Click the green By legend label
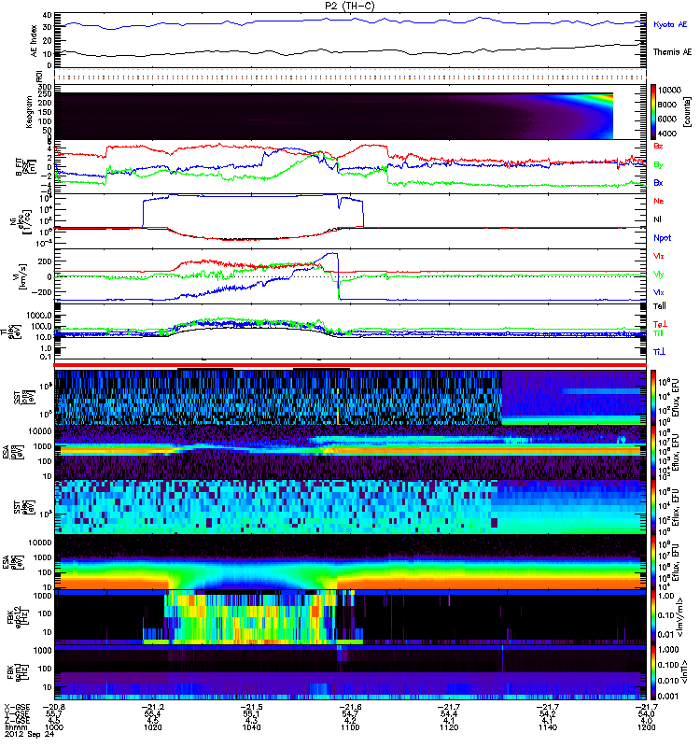This screenshot has width=700, height=747. (658, 165)
